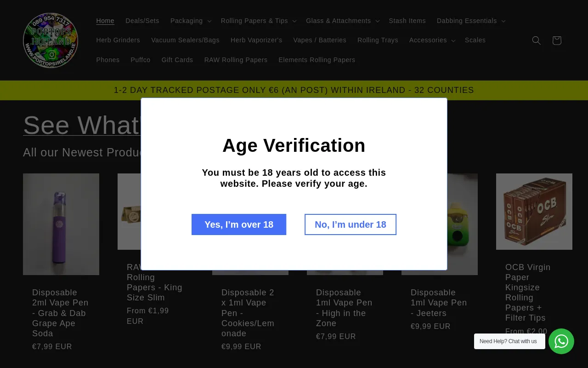Click the Puffco navigation link

coord(141,60)
